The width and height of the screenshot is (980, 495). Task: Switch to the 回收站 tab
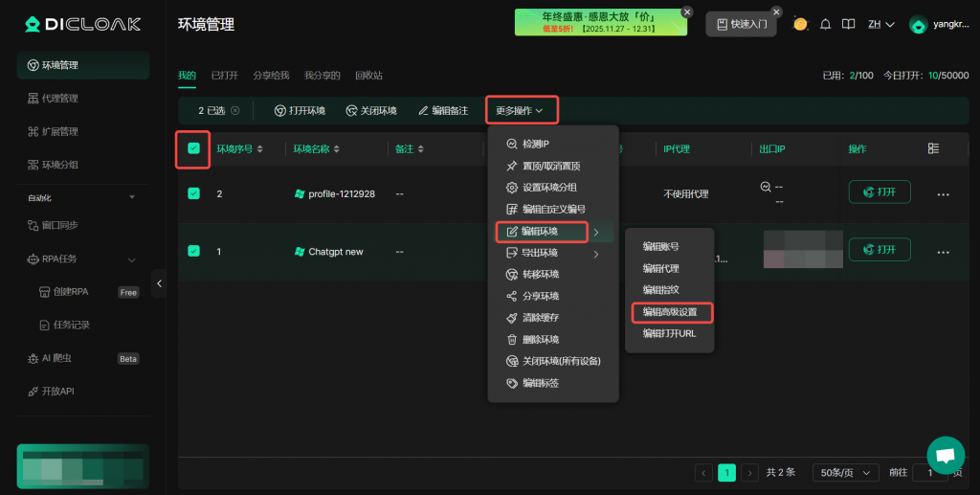pyautogui.click(x=368, y=75)
